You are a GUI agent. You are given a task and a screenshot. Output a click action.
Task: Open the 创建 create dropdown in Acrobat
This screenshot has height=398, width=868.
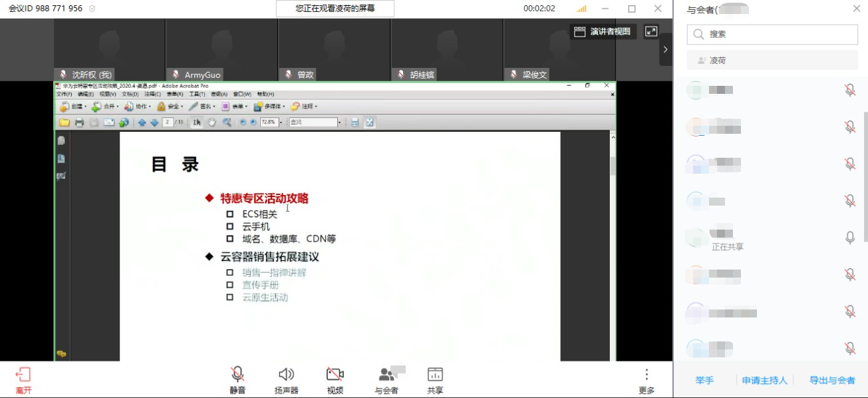73,106
